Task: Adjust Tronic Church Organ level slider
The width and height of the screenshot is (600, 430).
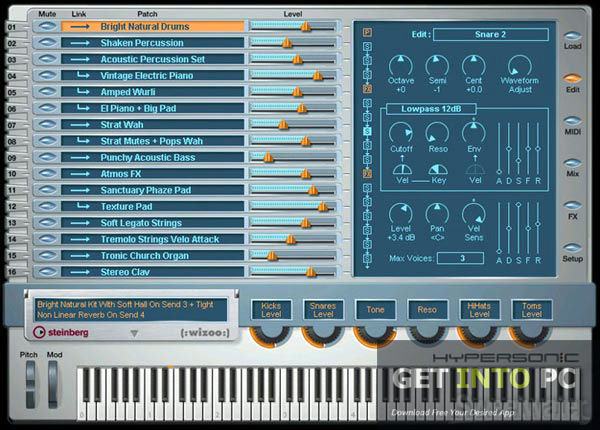Action: coord(272,256)
